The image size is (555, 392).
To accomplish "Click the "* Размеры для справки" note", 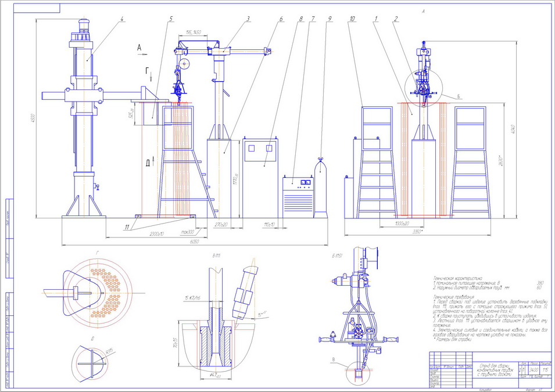I will coord(453,339).
